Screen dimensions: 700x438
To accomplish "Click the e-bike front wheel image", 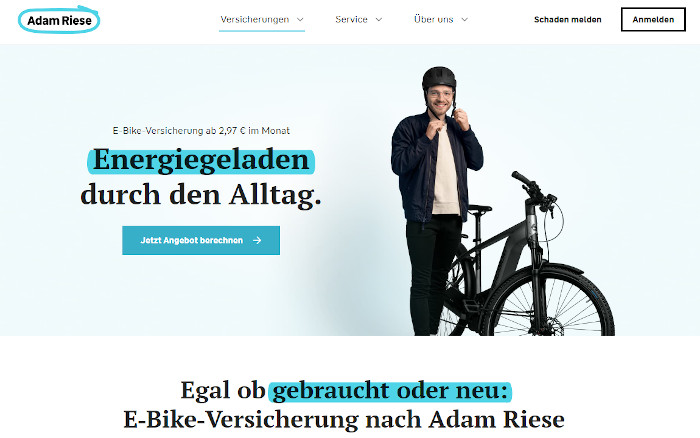I will click(549, 303).
